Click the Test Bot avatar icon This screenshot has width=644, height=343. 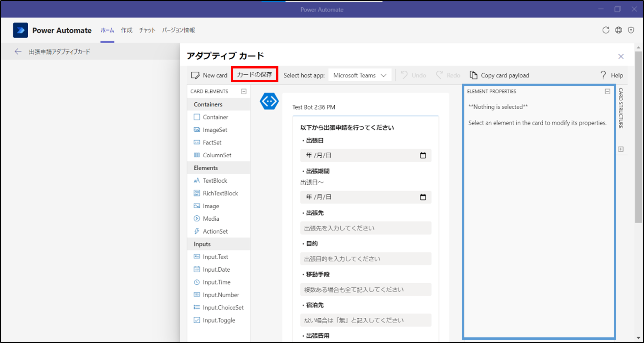click(269, 101)
